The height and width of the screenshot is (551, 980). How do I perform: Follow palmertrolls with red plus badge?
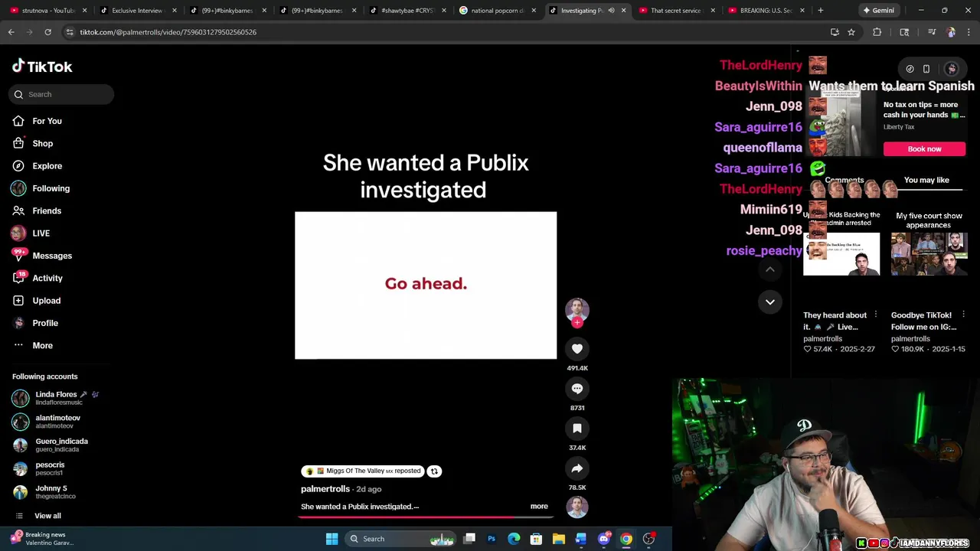pyautogui.click(x=577, y=323)
